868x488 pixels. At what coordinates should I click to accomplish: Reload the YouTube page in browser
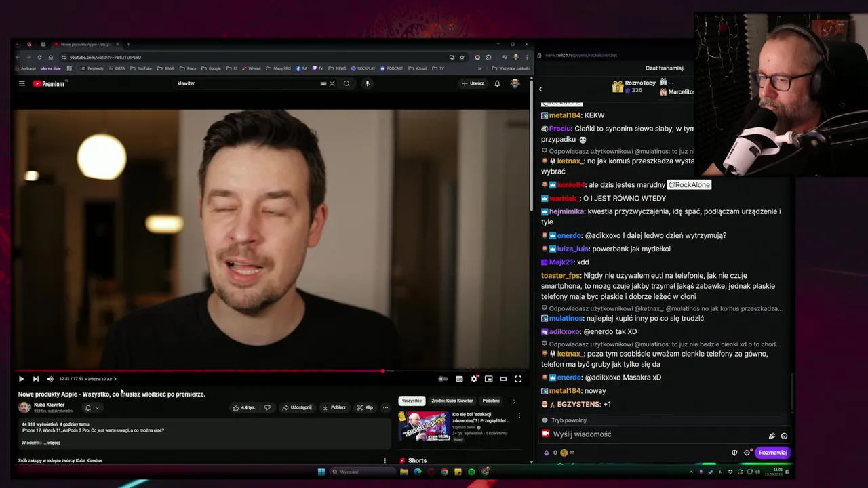tap(39, 57)
